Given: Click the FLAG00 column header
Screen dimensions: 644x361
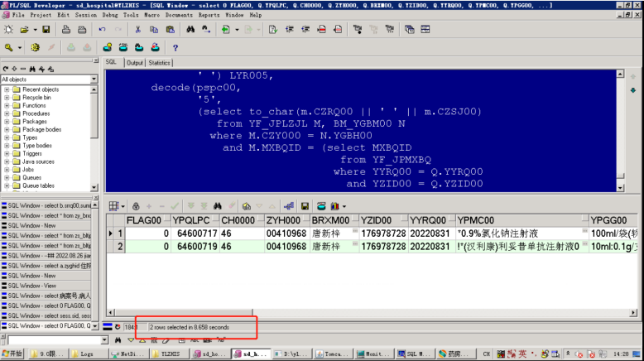Looking at the screenshot, I should coord(147,220).
